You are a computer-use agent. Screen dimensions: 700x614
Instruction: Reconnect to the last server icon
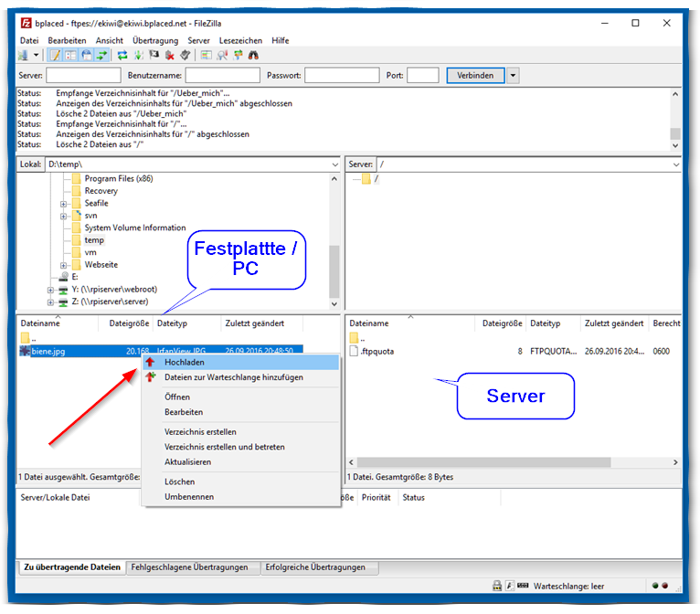pyautogui.click(x=186, y=56)
